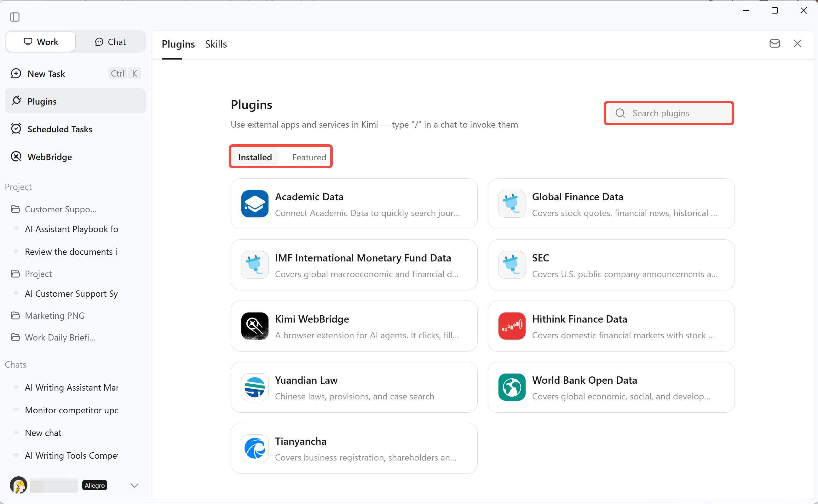Click the Scheduled Tasks clock icon

pyautogui.click(x=16, y=129)
